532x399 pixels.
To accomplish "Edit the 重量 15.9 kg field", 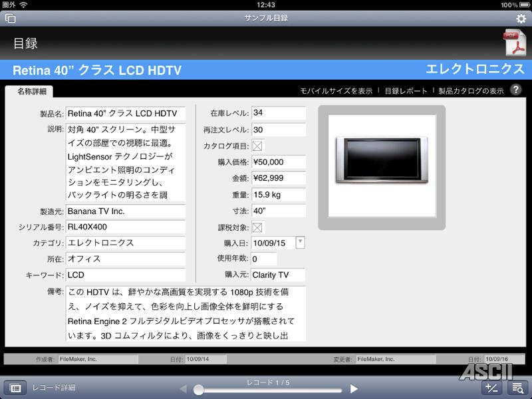I will coord(279,195).
